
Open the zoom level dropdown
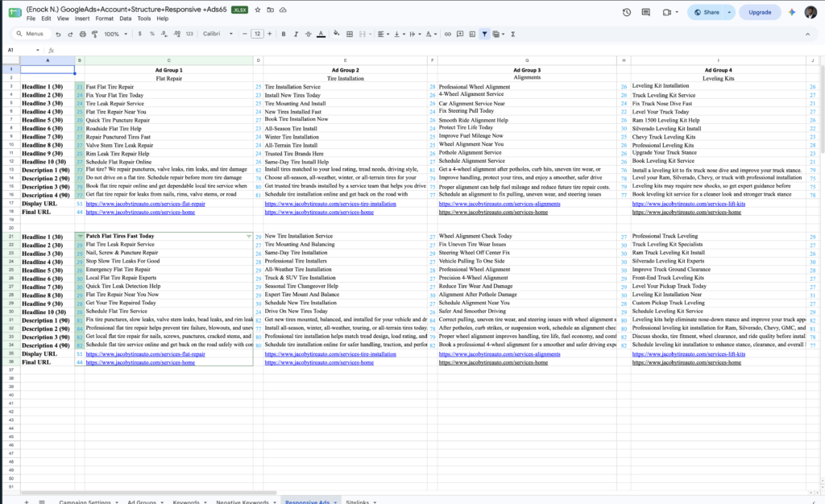[x=116, y=34]
